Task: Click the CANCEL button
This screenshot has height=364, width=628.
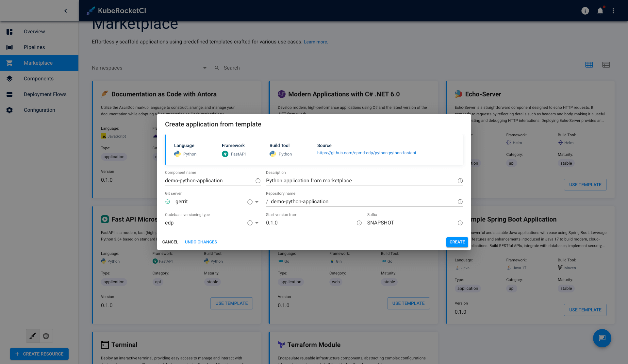Action: (x=171, y=242)
